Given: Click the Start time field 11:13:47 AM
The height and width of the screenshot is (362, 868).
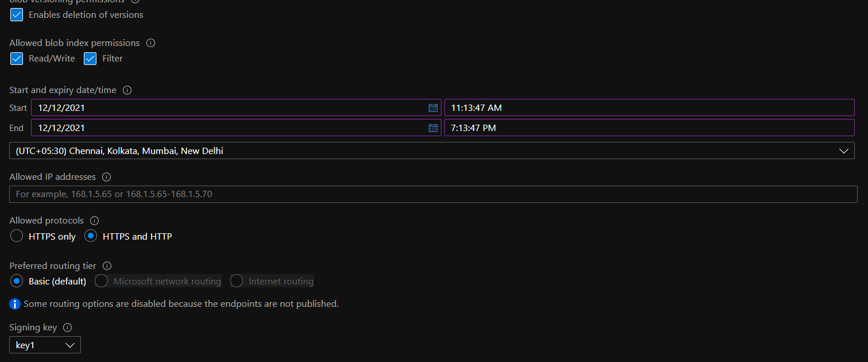Looking at the screenshot, I should tap(649, 108).
